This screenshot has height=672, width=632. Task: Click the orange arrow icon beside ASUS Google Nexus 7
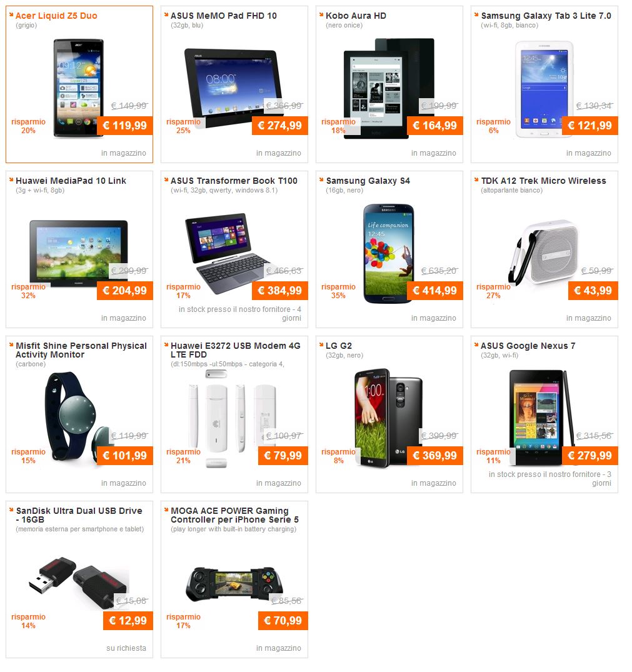click(x=476, y=344)
